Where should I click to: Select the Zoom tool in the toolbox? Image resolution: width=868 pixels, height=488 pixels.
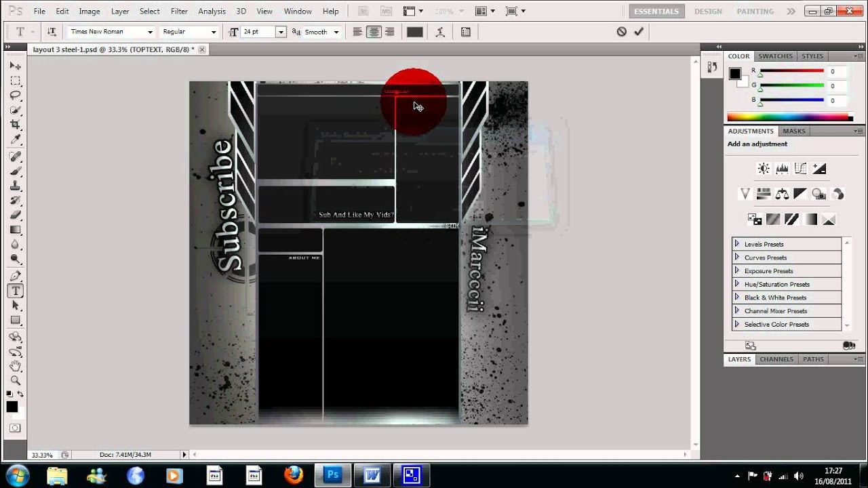(15, 381)
